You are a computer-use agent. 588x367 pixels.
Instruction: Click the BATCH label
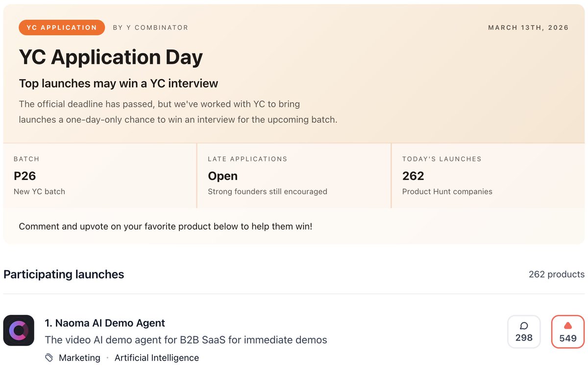26,159
